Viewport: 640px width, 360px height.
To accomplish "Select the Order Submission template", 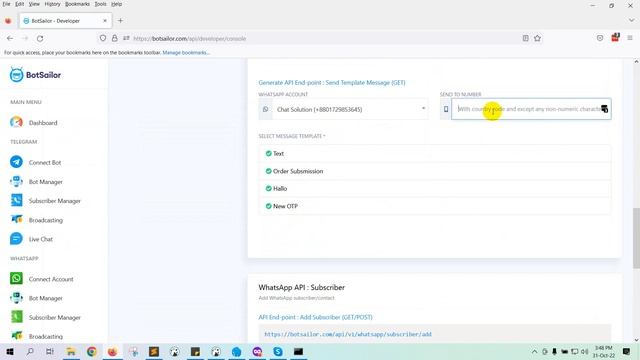I will click(435, 171).
